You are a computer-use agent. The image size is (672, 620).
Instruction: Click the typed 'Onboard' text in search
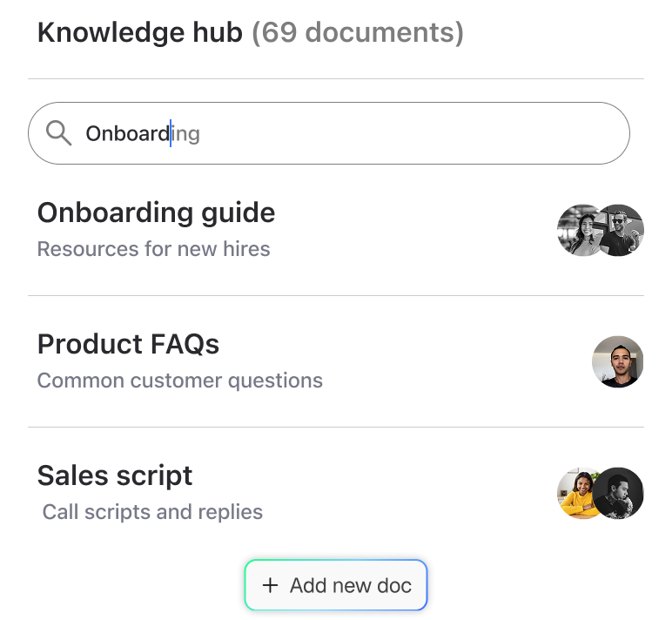click(126, 134)
